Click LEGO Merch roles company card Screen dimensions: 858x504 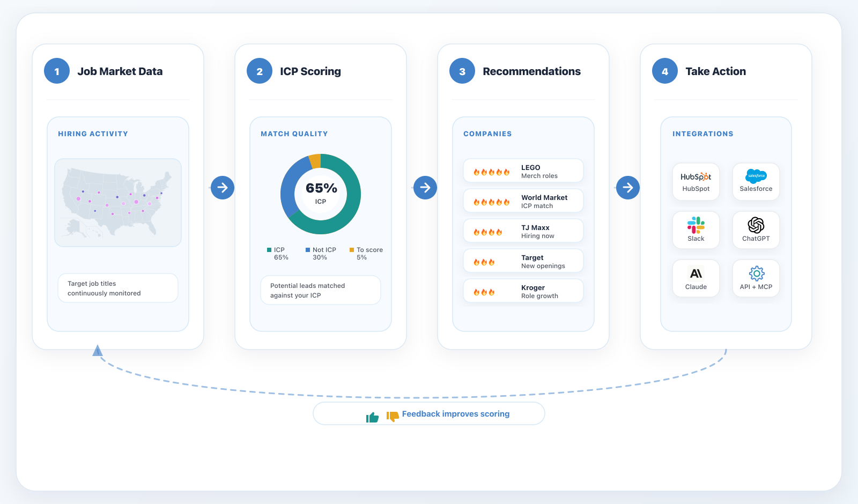tap(523, 171)
